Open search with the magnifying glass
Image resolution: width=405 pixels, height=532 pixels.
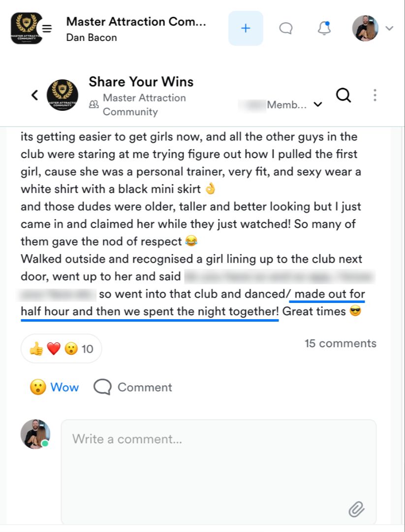pos(343,96)
